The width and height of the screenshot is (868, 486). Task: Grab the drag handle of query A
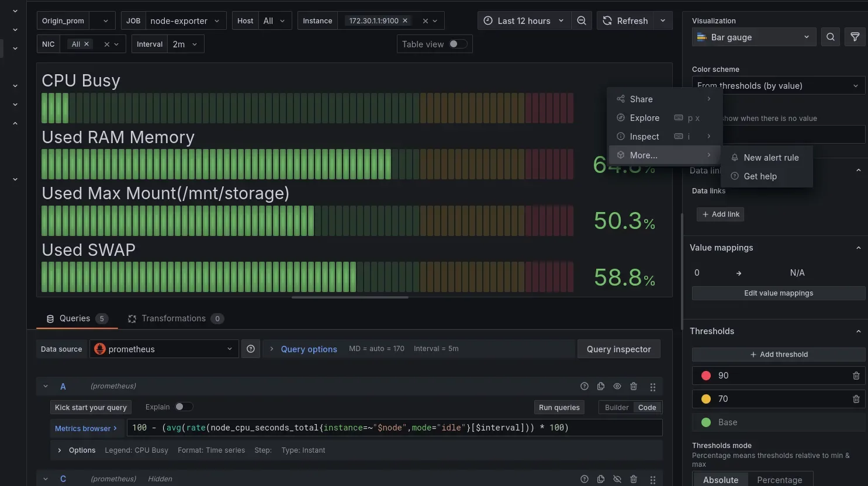[x=653, y=387]
